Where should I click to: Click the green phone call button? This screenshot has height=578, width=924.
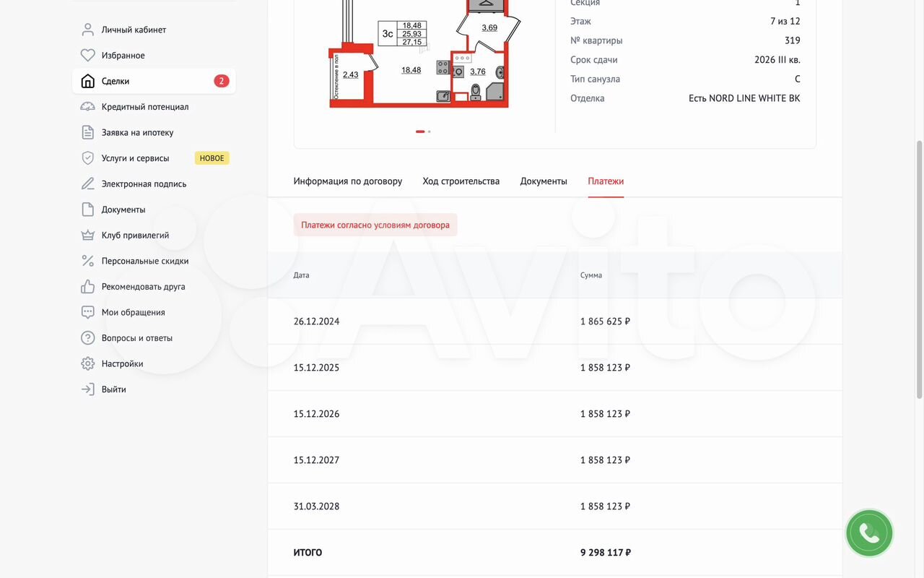(869, 533)
